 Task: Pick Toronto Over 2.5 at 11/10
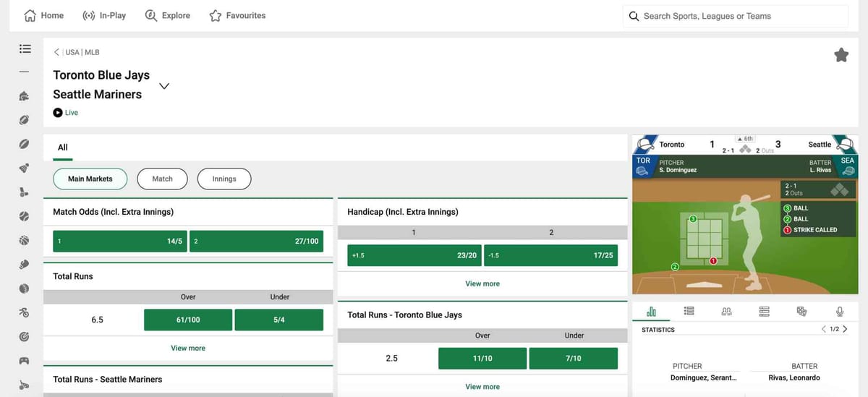(x=482, y=359)
